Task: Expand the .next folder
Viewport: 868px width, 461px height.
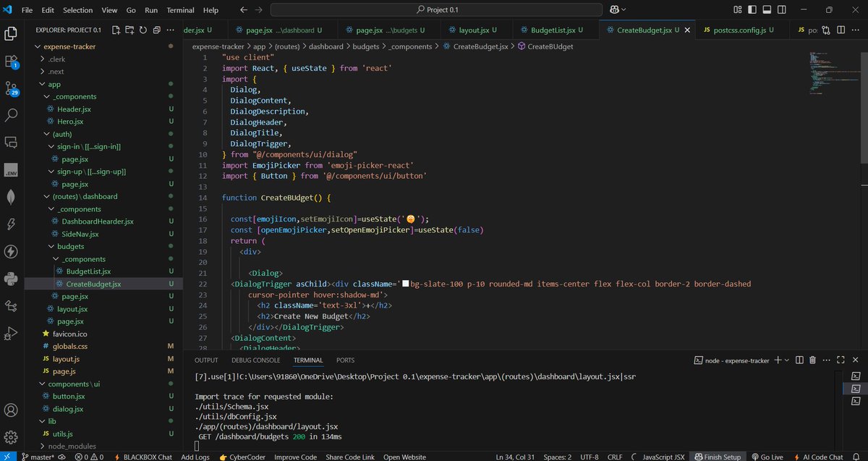Action: coord(43,72)
